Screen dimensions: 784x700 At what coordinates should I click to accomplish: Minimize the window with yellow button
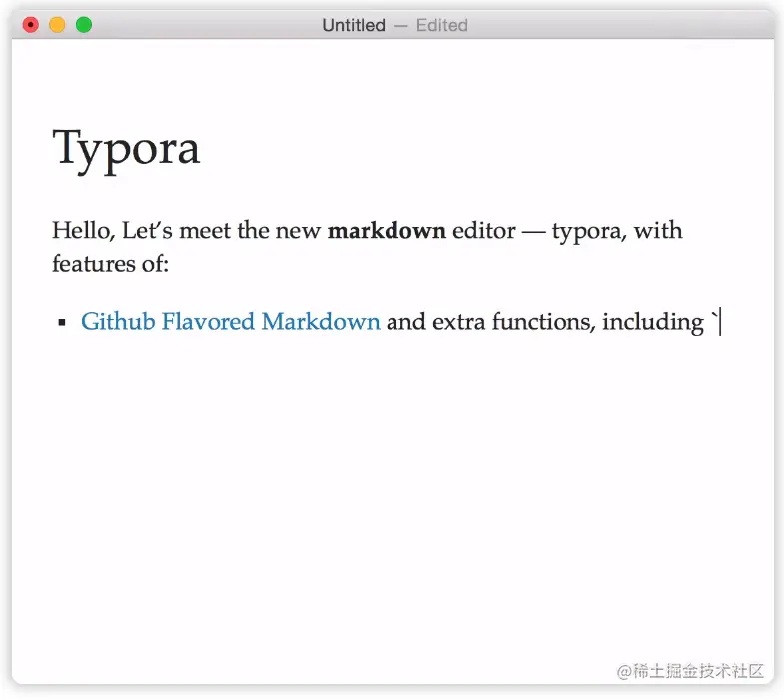[x=57, y=25]
